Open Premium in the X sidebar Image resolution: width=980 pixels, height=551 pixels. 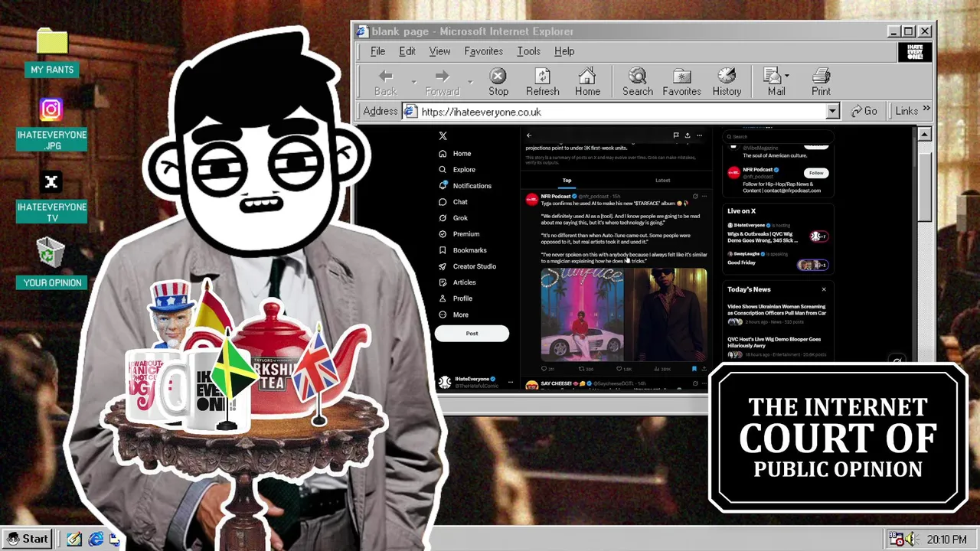coord(459,233)
